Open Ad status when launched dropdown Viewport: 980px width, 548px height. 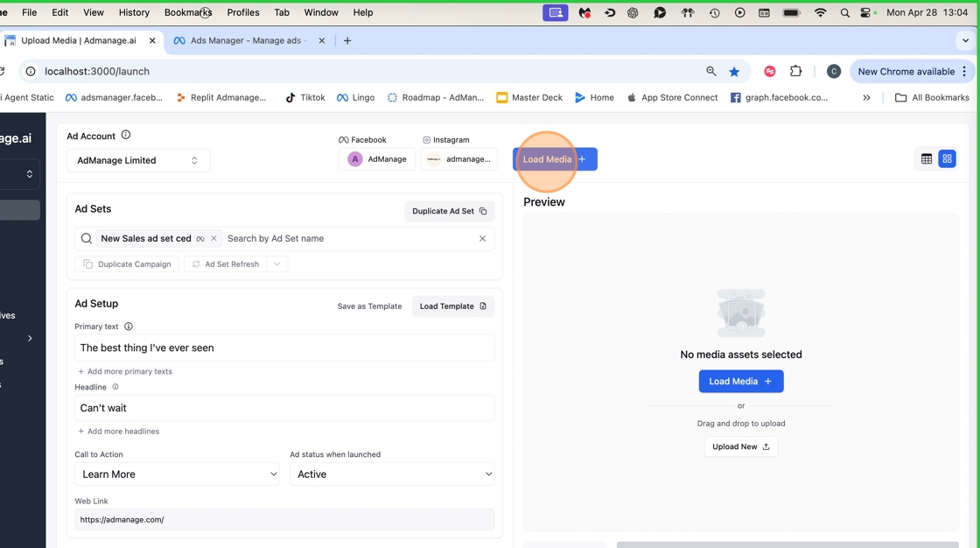point(392,474)
